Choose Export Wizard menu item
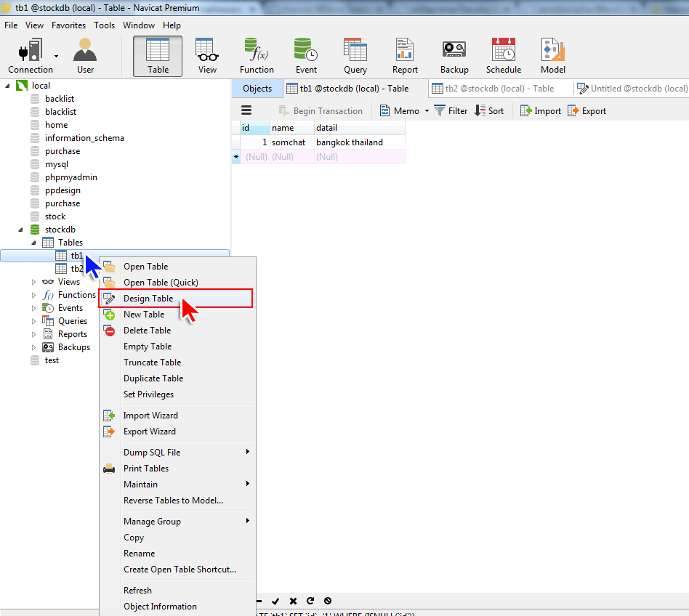Image resolution: width=689 pixels, height=616 pixels. pos(177,431)
